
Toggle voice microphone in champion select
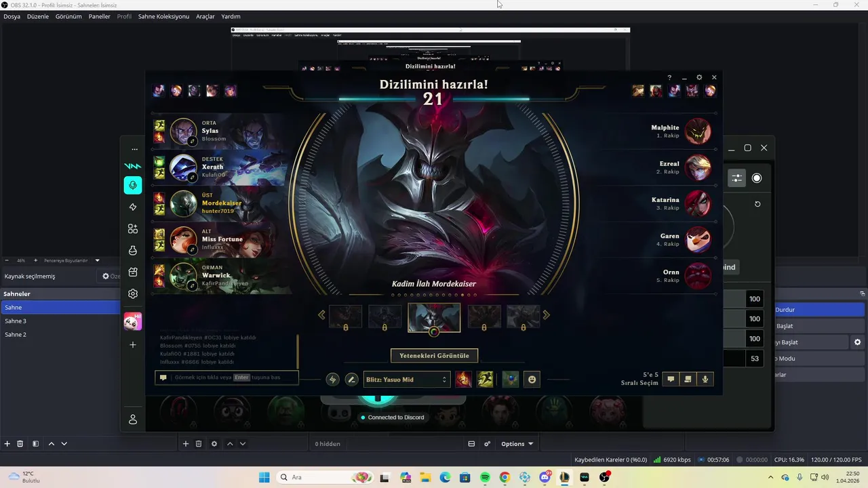pyautogui.click(x=705, y=380)
